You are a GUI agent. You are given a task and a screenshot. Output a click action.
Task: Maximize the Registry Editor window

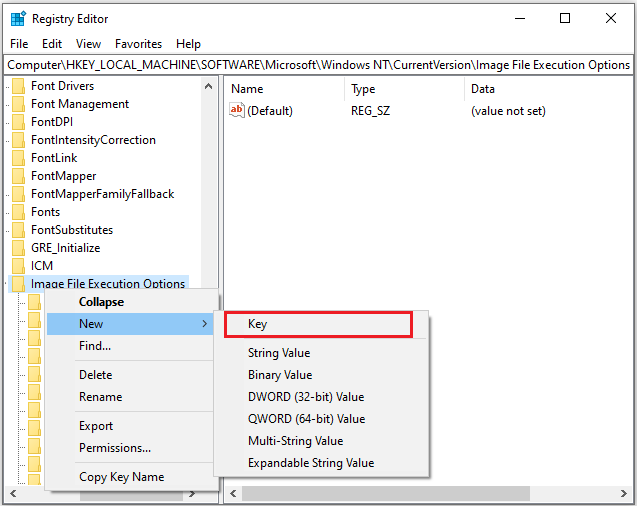565,18
